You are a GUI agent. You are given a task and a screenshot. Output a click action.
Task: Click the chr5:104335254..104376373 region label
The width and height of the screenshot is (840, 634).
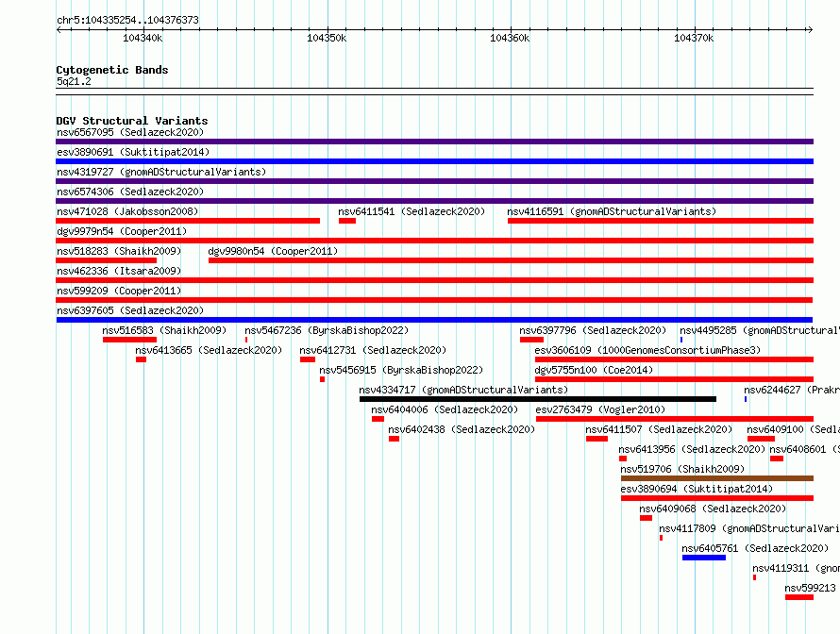[127, 20]
